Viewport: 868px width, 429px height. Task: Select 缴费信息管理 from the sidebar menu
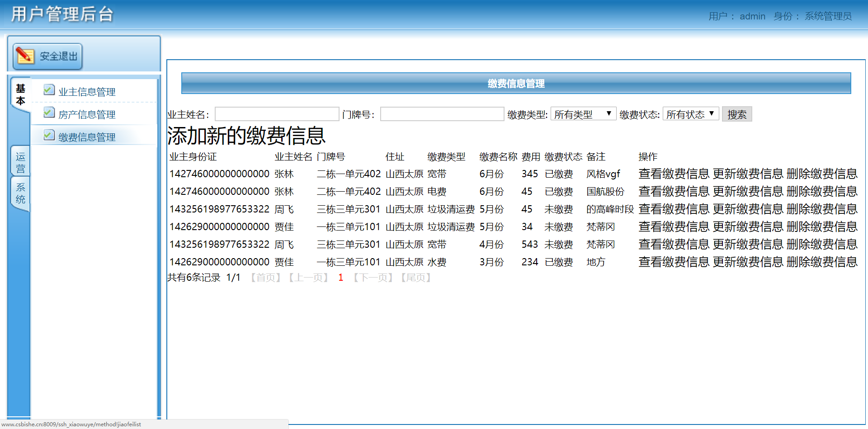(x=87, y=137)
